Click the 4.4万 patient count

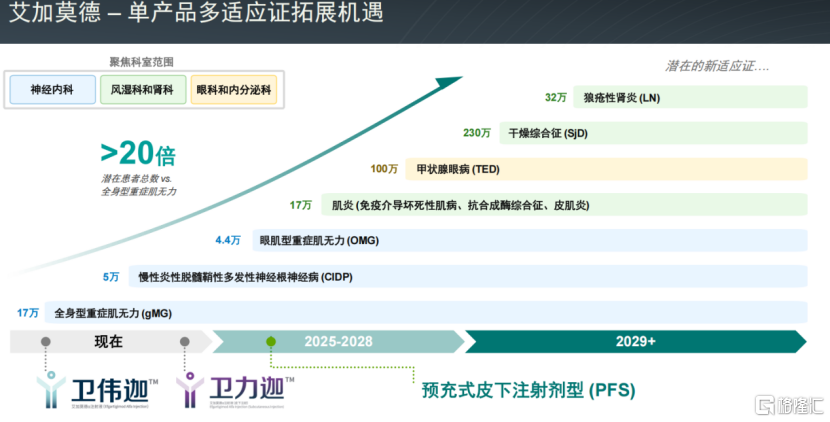[228, 240]
